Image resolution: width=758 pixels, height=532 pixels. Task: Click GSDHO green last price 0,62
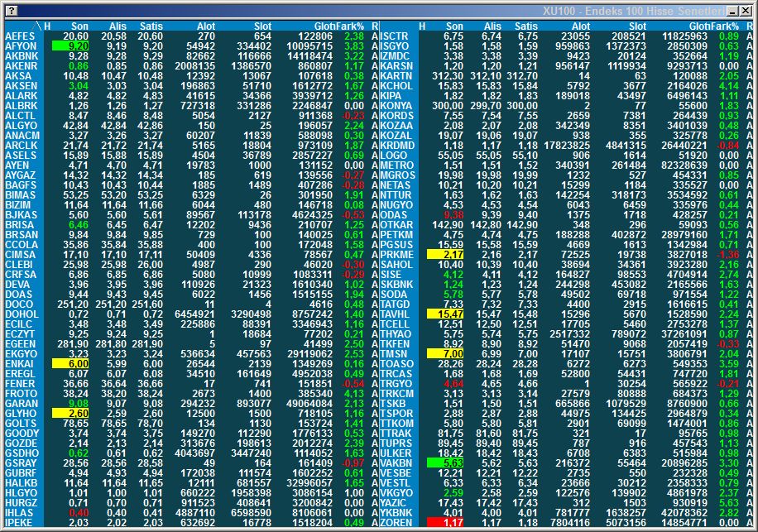pos(79,453)
